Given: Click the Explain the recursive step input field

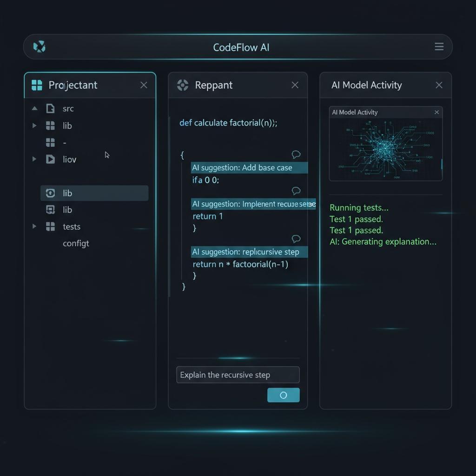Looking at the screenshot, I should (238, 375).
